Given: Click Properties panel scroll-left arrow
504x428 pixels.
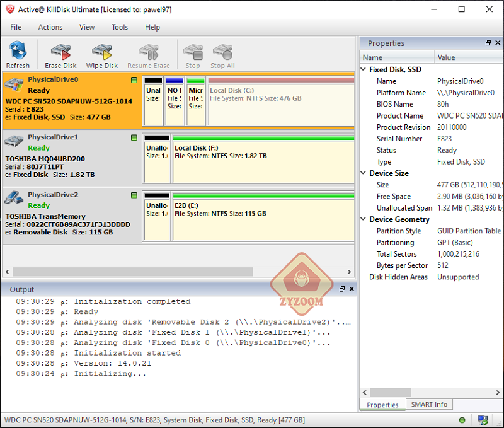Looking at the screenshot, I should 365,392.
